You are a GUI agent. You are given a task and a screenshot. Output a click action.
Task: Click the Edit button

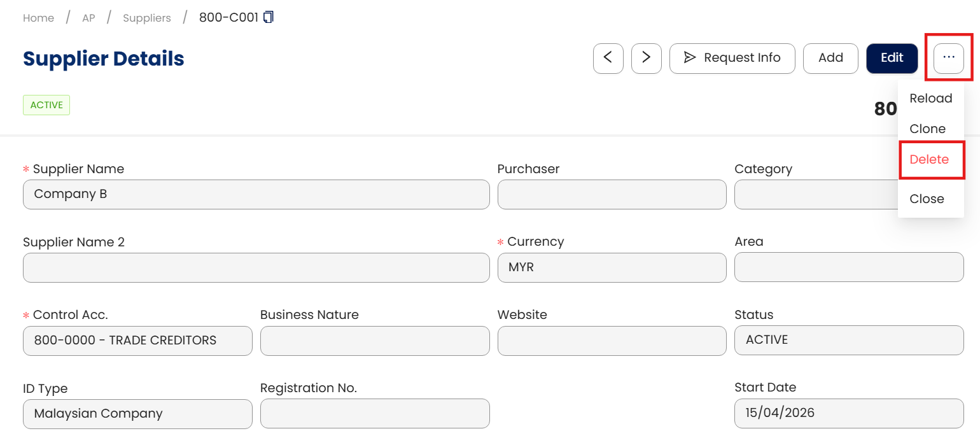(x=892, y=58)
